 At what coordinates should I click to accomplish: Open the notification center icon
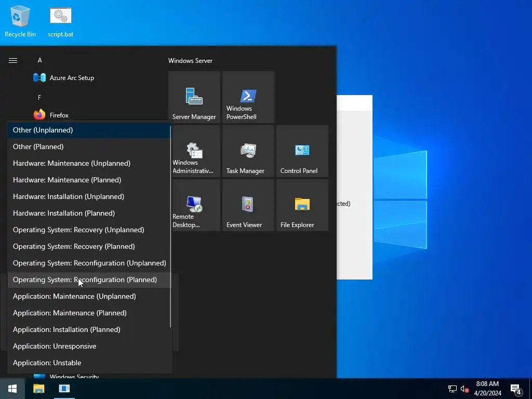(516, 389)
